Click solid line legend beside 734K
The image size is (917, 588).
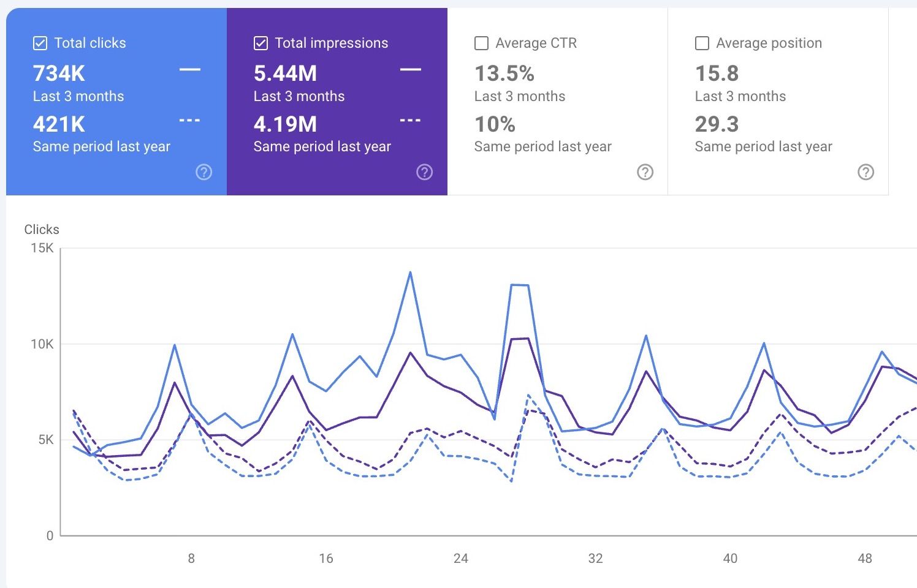tap(189, 70)
